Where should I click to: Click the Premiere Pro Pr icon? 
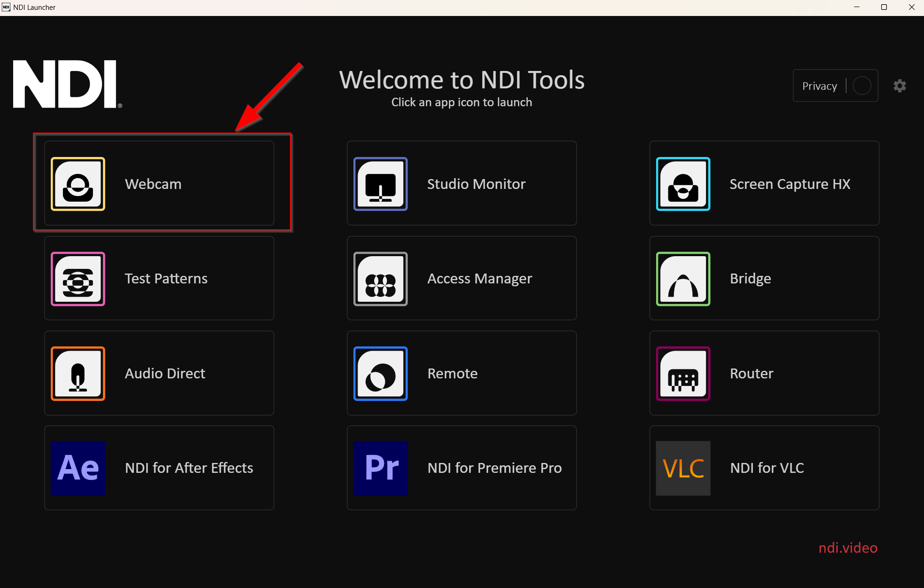pyautogui.click(x=380, y=468)
